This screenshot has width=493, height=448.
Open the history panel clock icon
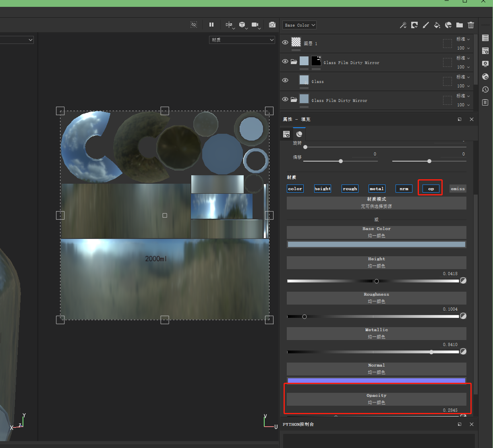click(x=485, y=89)
